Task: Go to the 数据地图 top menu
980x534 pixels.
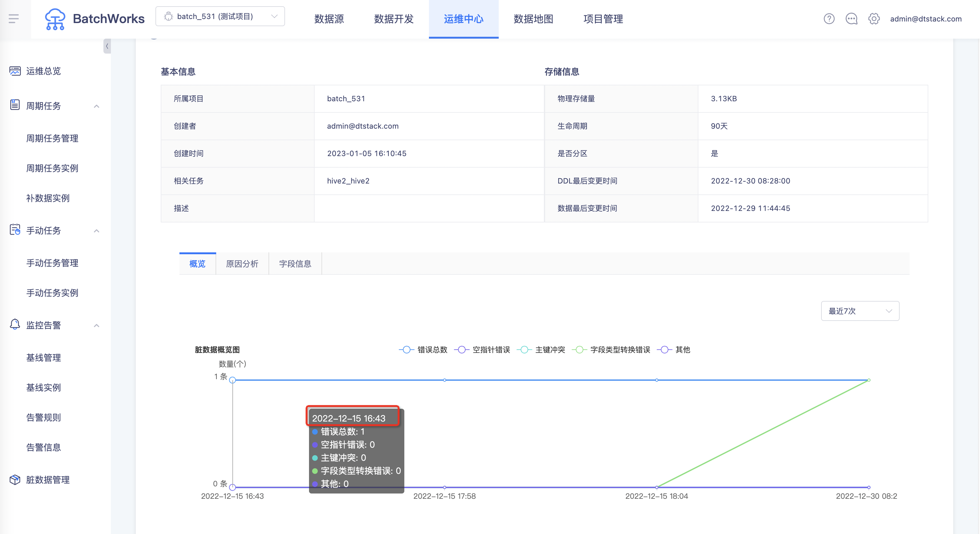Action: tap(533, 19)
